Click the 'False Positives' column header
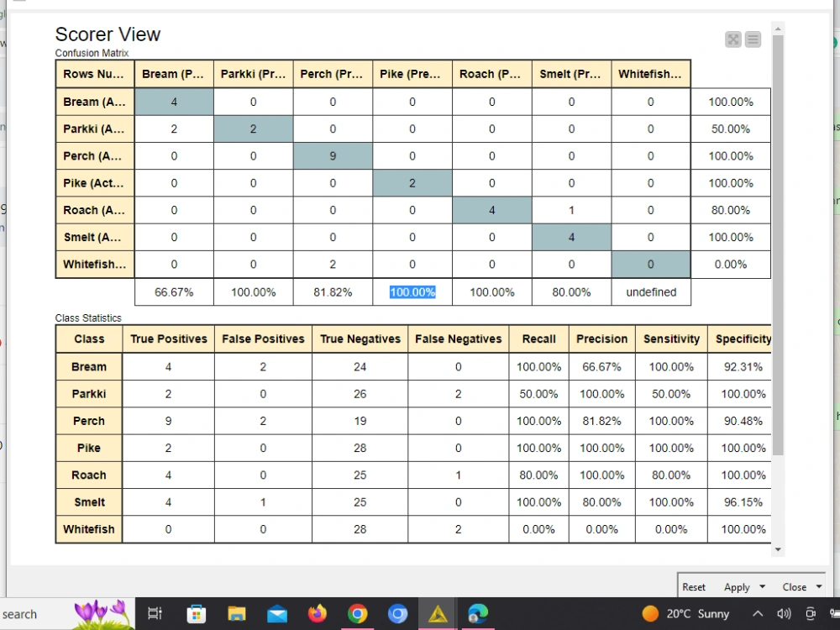Screen dimensions: 840x630 263,339
